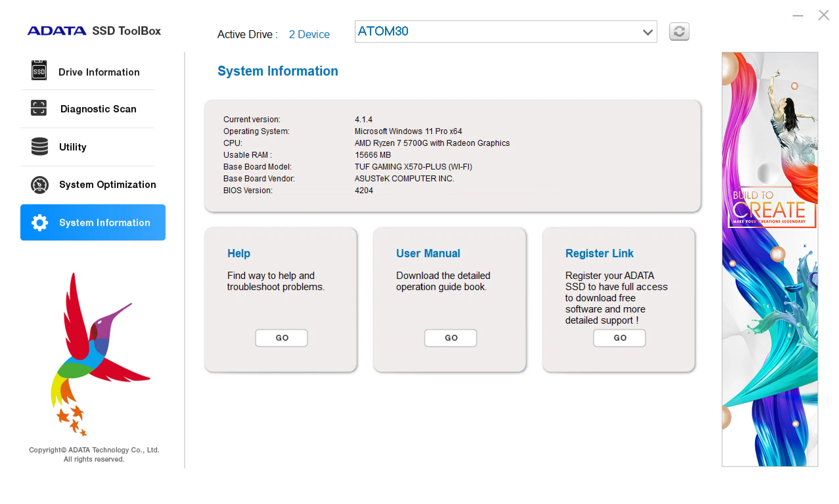
Task: Click the Help heading
Action: click(x=239, y=253)
